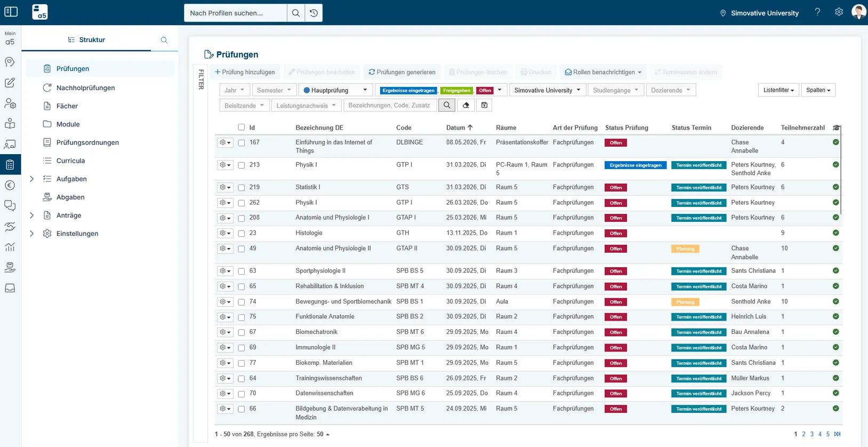
Task: Open the Jahr filter dropdown
Action: point(235,90)
